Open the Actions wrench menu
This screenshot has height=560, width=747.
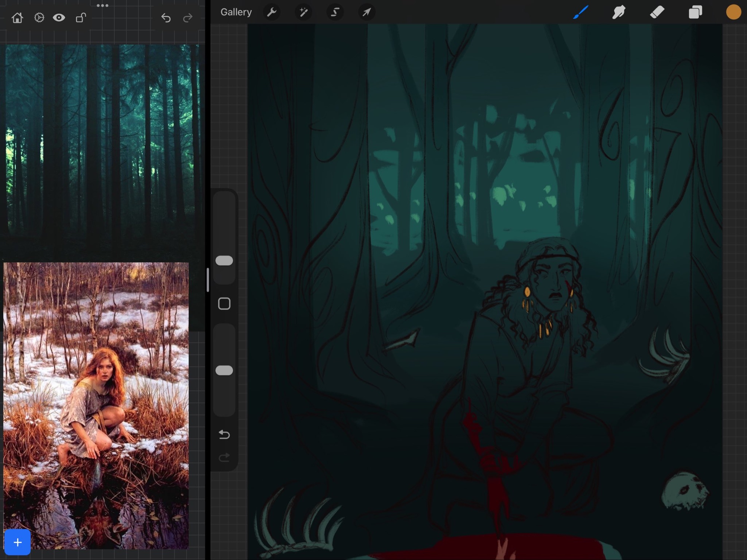(272, 12)
